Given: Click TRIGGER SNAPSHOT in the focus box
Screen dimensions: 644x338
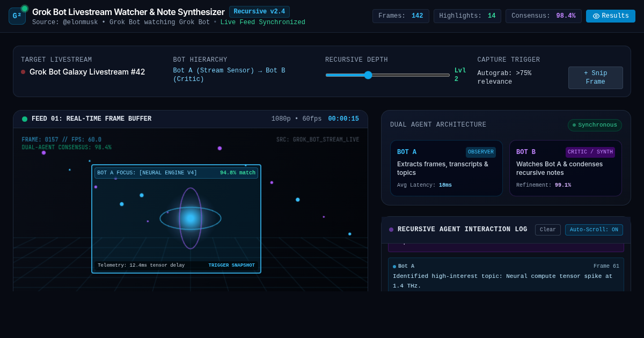Looking at the screenshot, I should tap(231, 266).
